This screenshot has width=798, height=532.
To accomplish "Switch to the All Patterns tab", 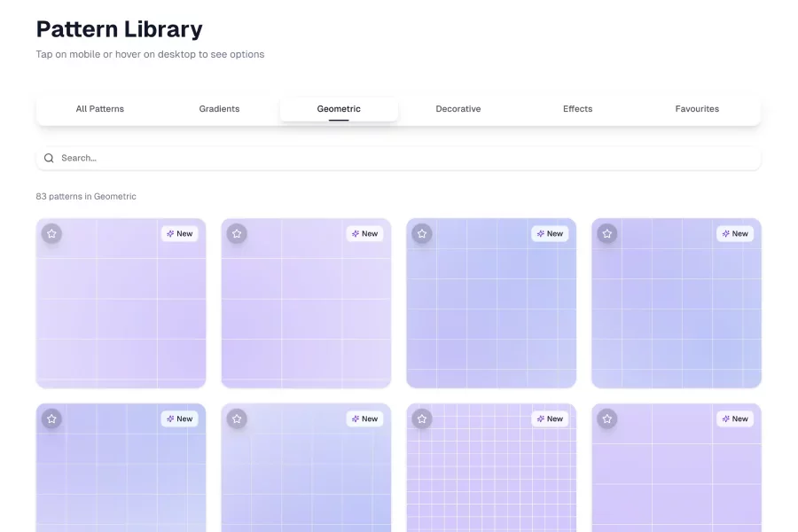I will point(100,109).
